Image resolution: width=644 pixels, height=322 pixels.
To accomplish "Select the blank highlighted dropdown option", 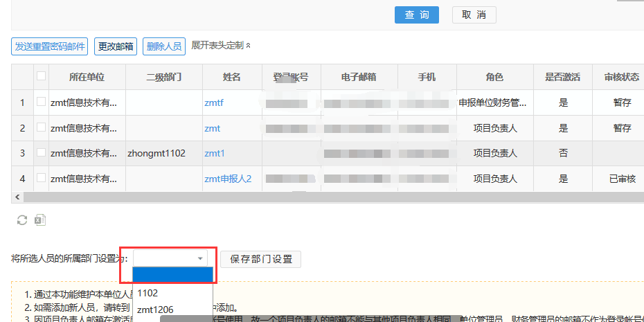I will point(173,275).
